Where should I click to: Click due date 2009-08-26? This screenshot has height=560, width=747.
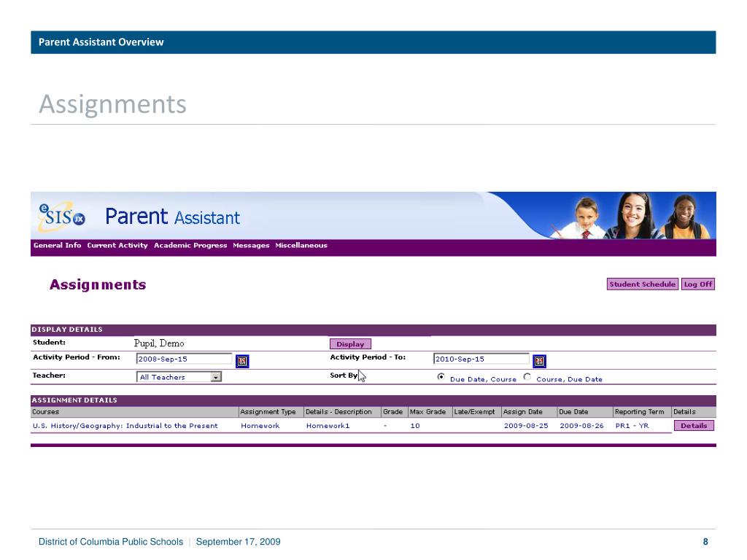[581, 426]
